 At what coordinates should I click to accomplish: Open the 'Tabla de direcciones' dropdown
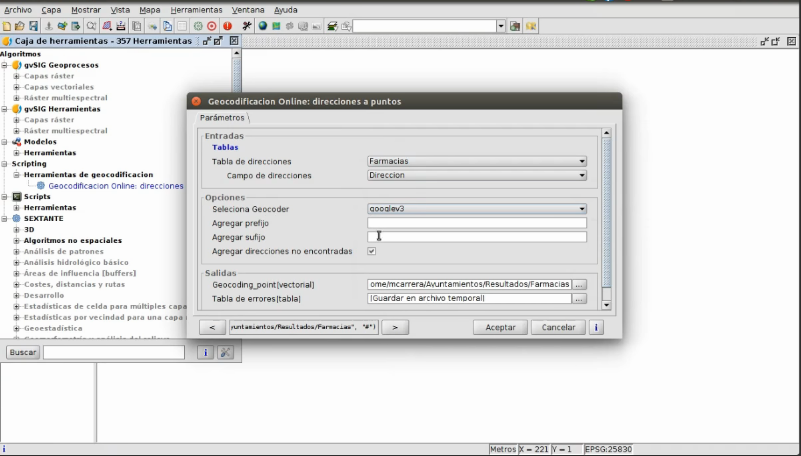(476, 161)
